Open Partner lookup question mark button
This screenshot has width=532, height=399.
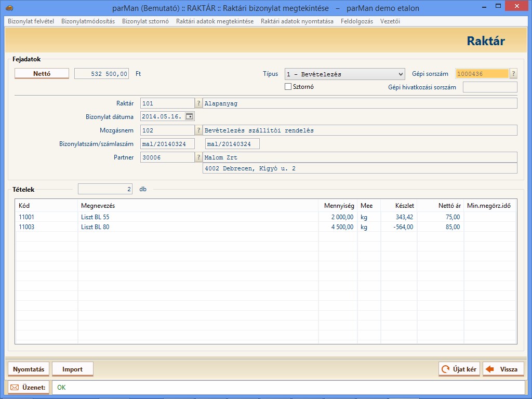coord(198,157)
